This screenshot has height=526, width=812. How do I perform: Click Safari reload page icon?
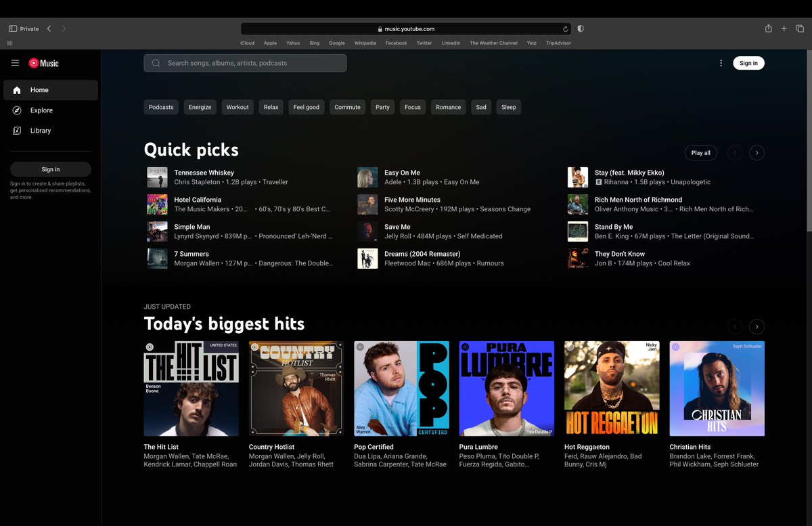(x=566, y=29)
